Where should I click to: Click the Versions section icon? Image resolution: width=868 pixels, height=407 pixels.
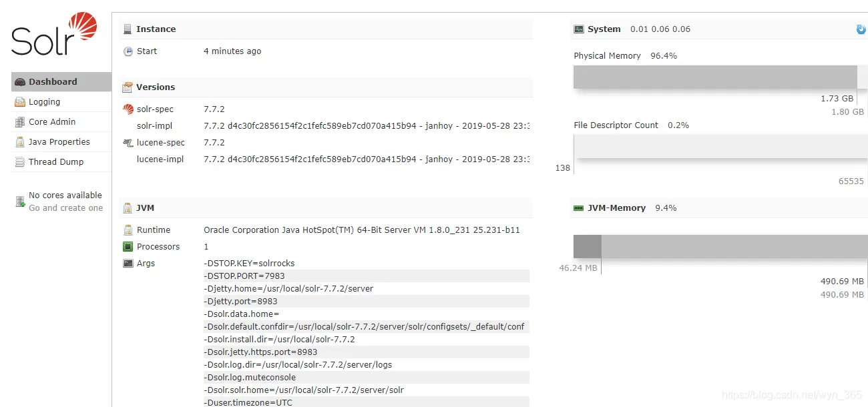(128, 87)
